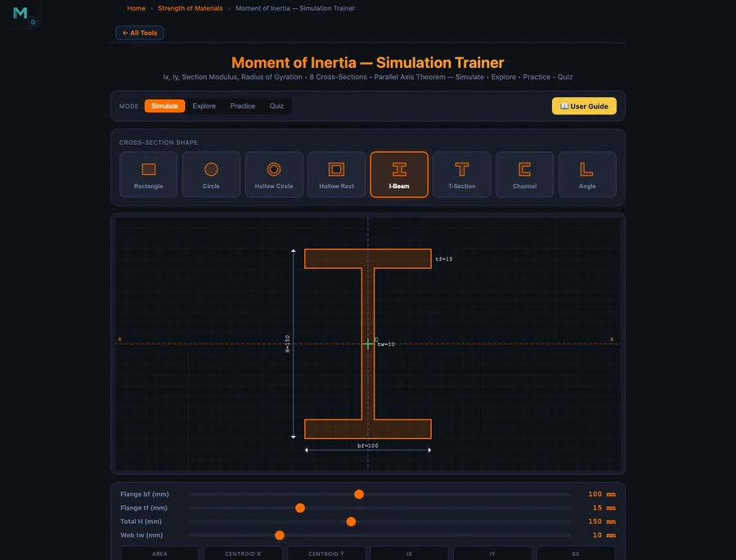Click the green centroid marker C
Screen dimensions: 736x560
pos(369,343)
